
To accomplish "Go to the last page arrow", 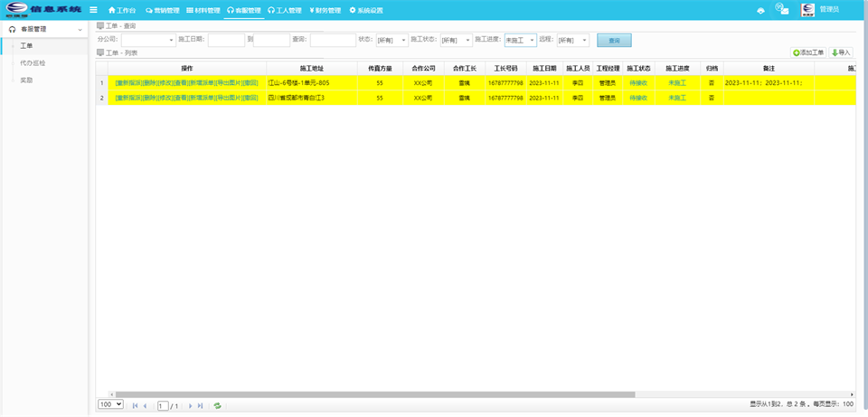I will (200, 406).
